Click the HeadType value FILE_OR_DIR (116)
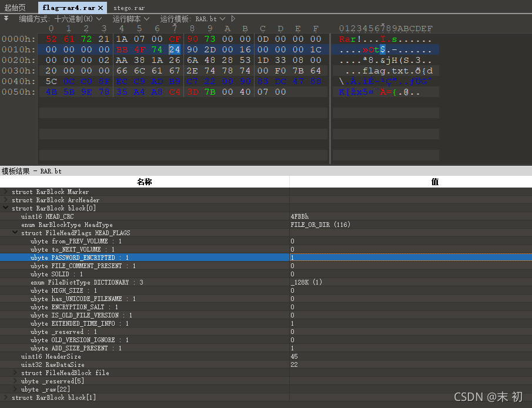The height and width of the screenshot is (408, 532). [320, 225]
